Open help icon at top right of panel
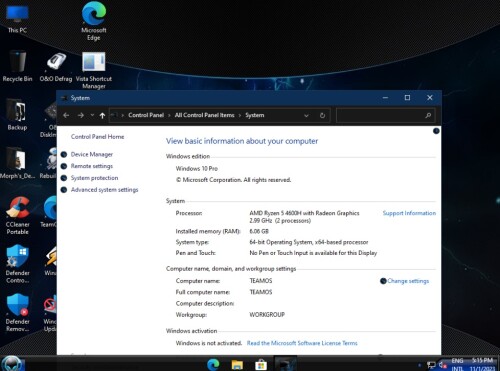 (436, 131)
